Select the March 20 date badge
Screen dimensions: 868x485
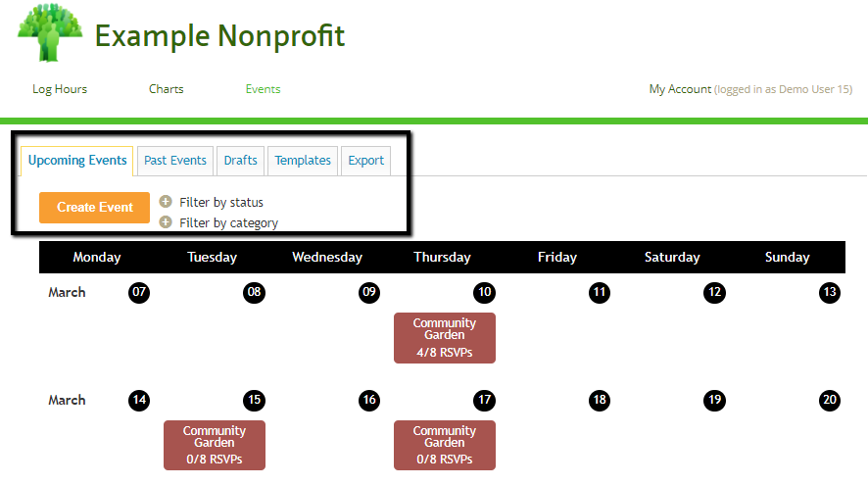point(830,400)
